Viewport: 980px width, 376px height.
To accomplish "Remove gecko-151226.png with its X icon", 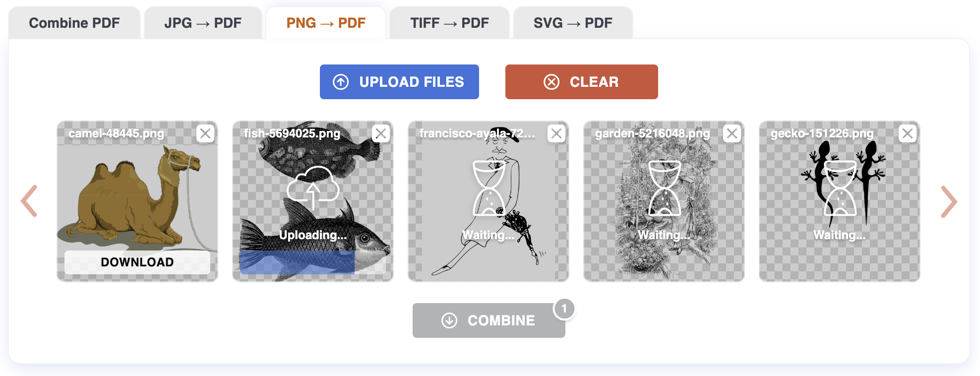I will coord(908,133).
